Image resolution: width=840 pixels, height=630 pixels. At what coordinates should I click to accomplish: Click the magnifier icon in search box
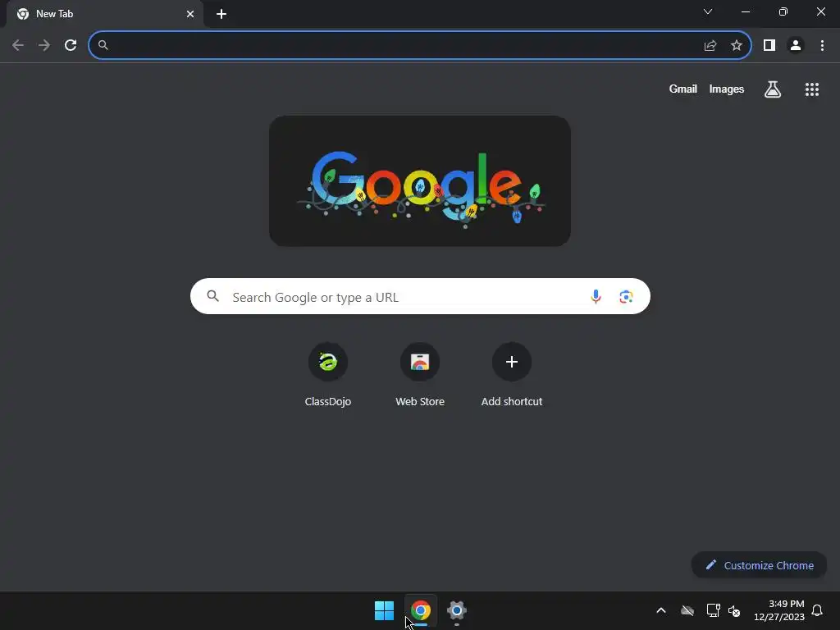[x=212, y=296]
